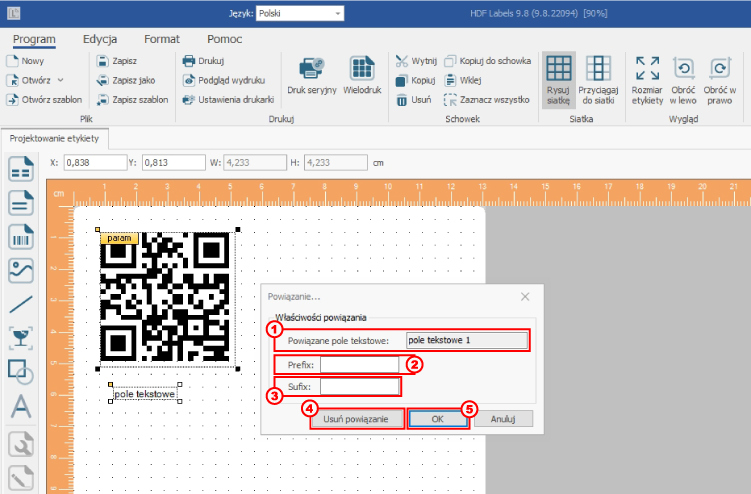
Task: Start serial printing with Druk seryjny
Action: 312,76
